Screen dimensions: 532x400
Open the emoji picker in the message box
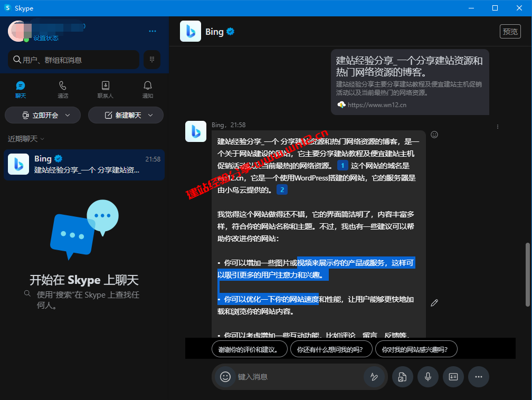pos(225,377)
